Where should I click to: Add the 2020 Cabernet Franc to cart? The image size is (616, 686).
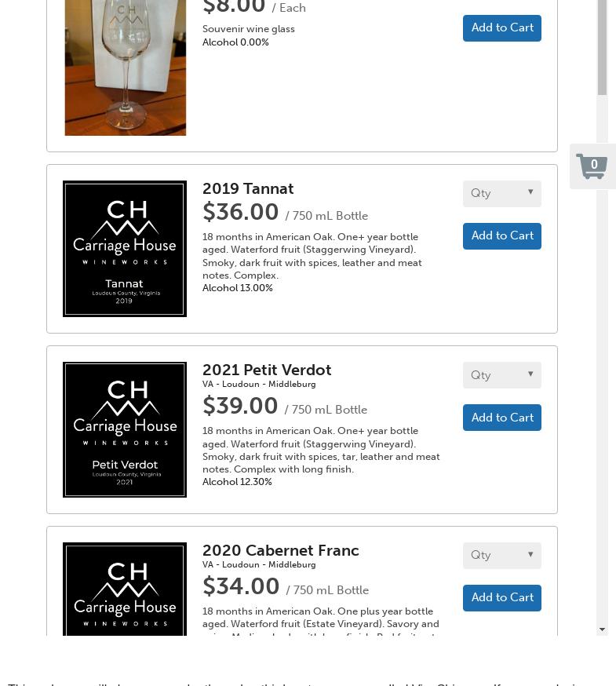(502, 597)
